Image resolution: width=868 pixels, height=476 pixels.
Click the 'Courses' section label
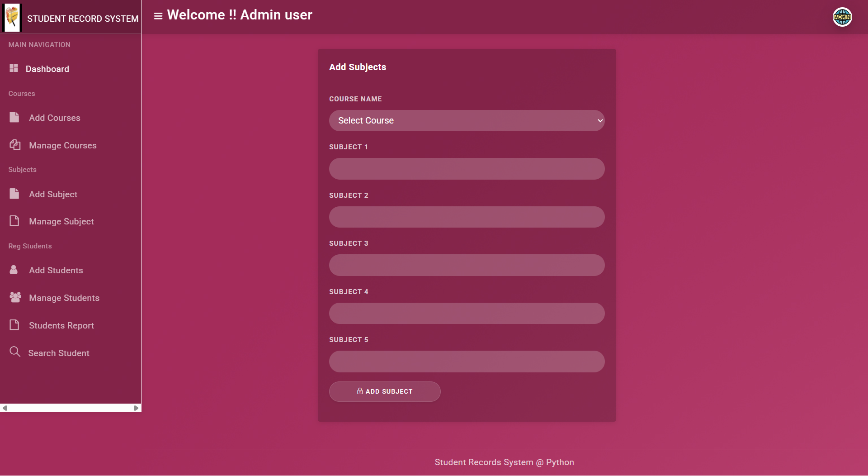(22, 94)
